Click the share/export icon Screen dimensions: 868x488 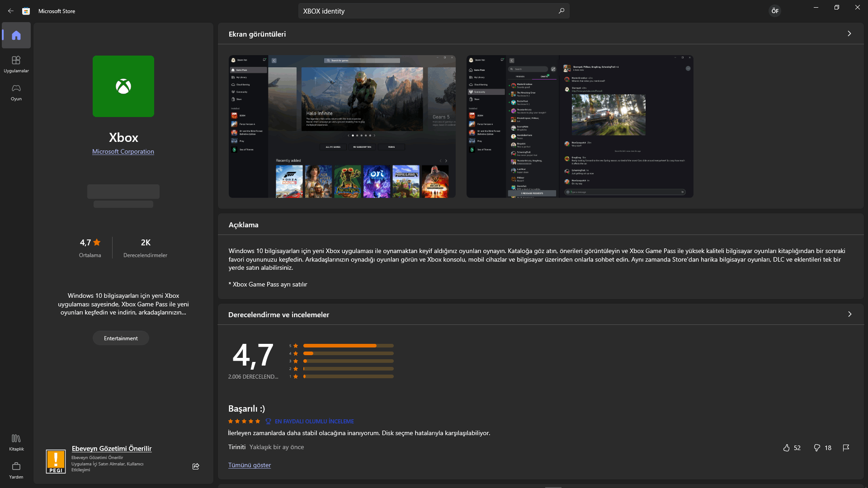pos(196,467)
